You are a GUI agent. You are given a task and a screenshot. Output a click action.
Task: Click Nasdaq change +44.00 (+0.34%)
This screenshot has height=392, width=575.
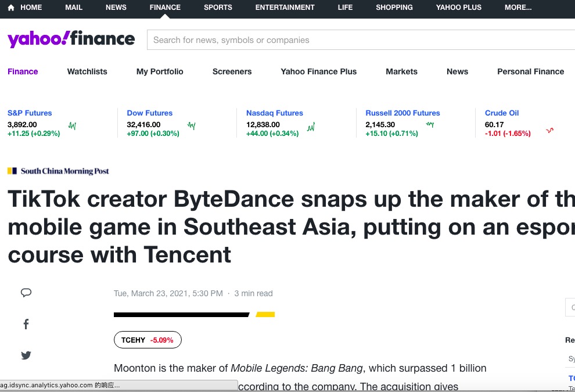272,134
